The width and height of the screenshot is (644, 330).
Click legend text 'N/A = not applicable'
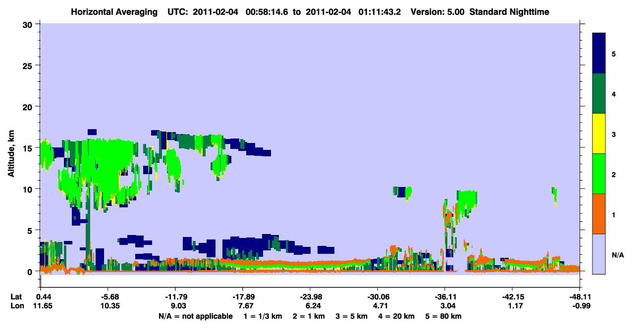(195, 316)
